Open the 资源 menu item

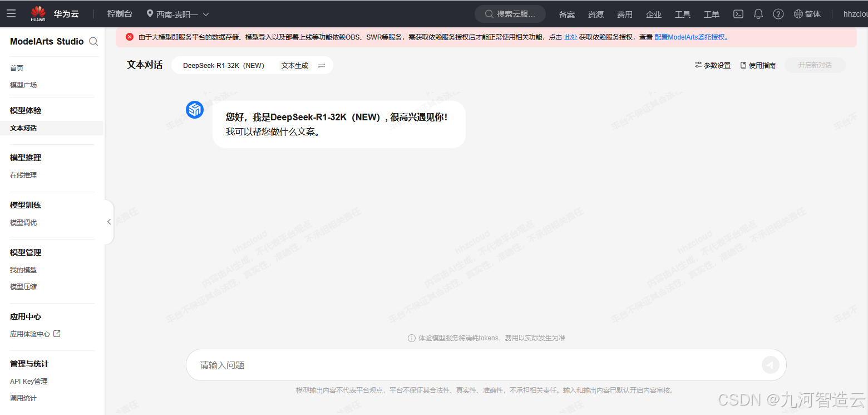pyautogui.click(x=596, y=14)
